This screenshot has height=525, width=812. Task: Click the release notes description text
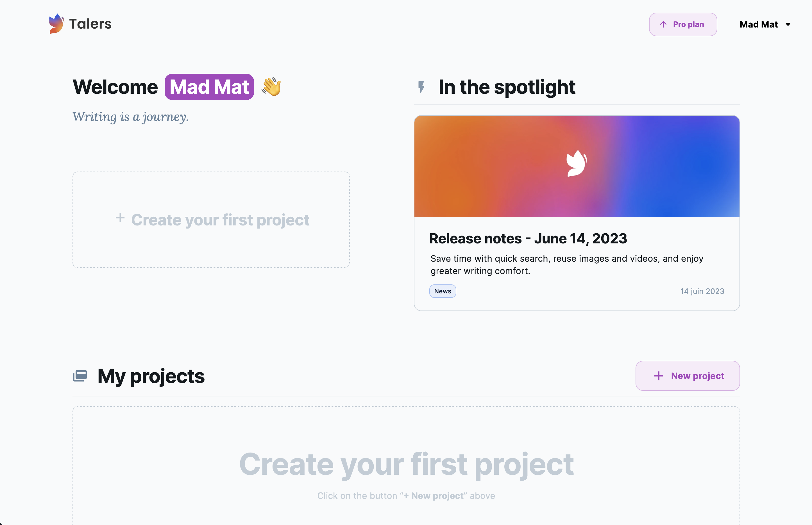[x=567, y=264]
